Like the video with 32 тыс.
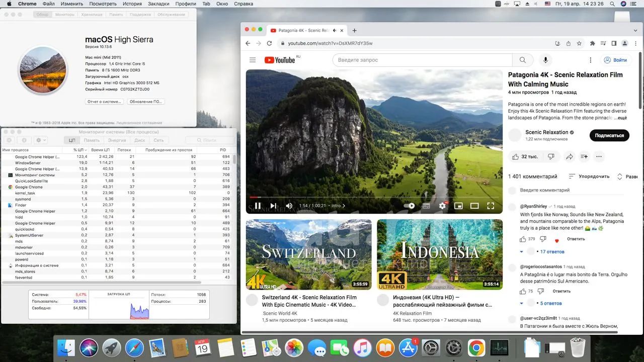The width and height of the screenshot is (644, 362). click(525, 156)
